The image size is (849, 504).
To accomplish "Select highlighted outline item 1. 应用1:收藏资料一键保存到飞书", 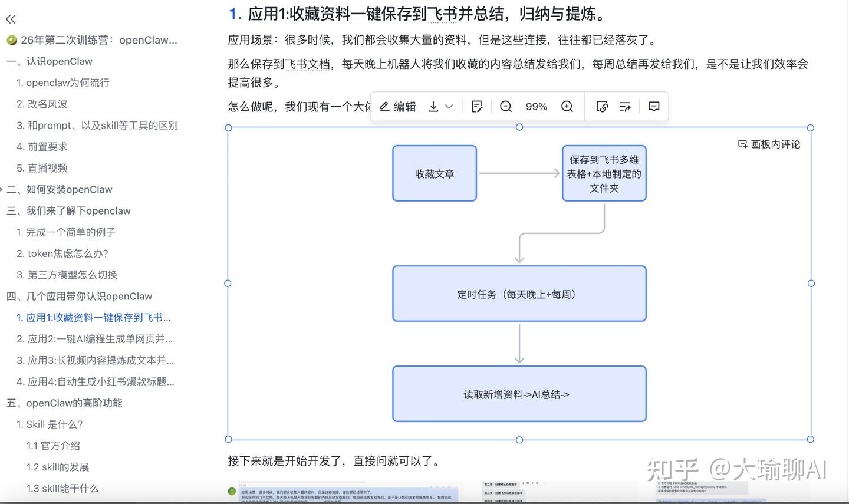I will point(94,318).
